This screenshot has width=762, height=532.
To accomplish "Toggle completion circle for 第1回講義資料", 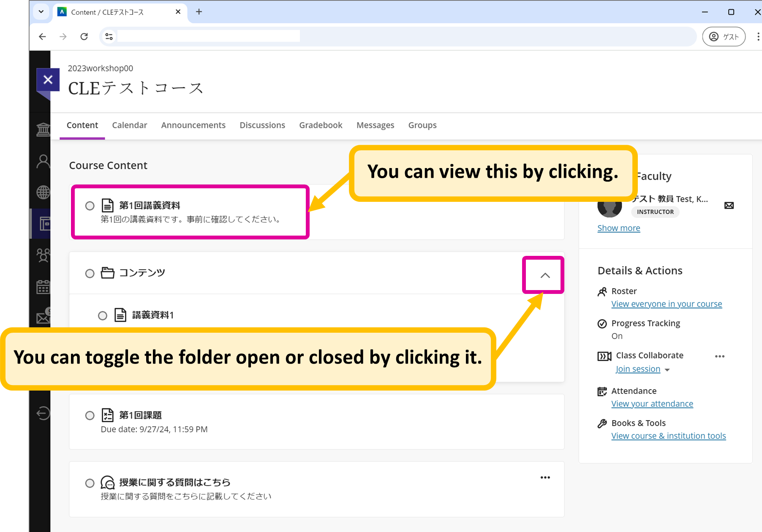I will click(90, 206).
